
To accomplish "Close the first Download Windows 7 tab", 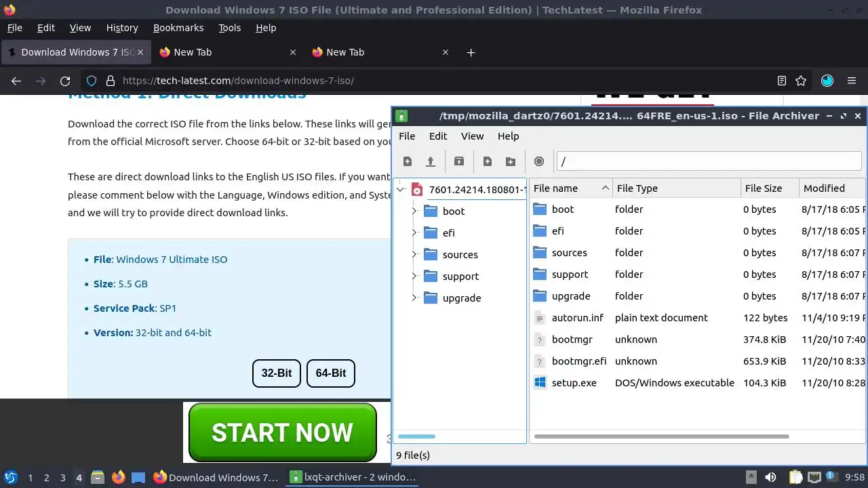I will (x=140, y=52).
